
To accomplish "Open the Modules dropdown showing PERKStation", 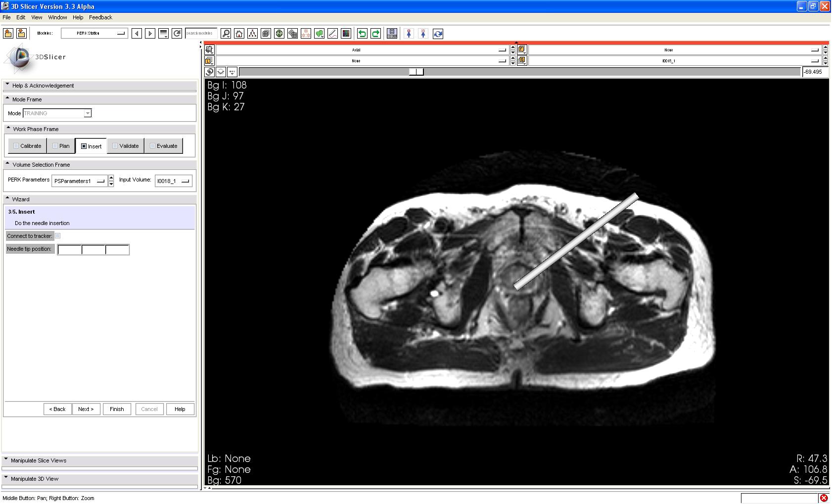I will pos(94,33).
